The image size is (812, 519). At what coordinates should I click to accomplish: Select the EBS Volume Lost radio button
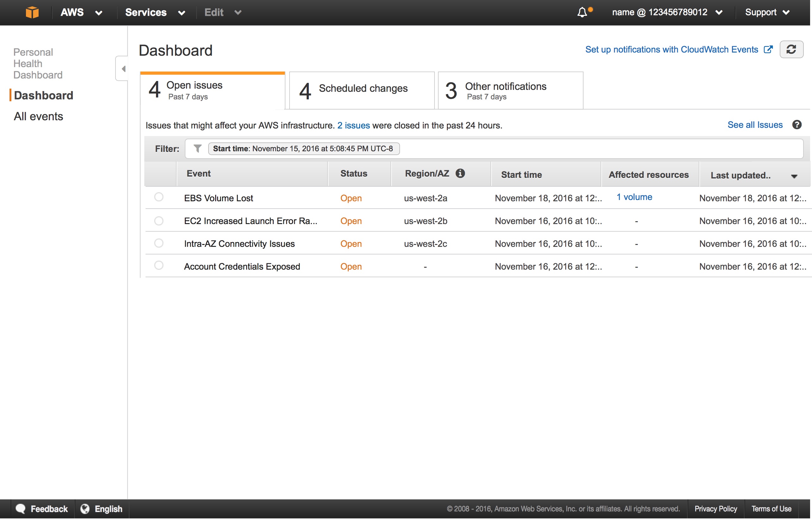tap(159, 197)
